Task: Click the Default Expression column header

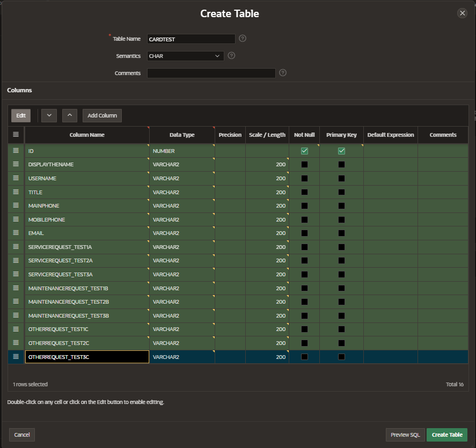Action: 391,135
